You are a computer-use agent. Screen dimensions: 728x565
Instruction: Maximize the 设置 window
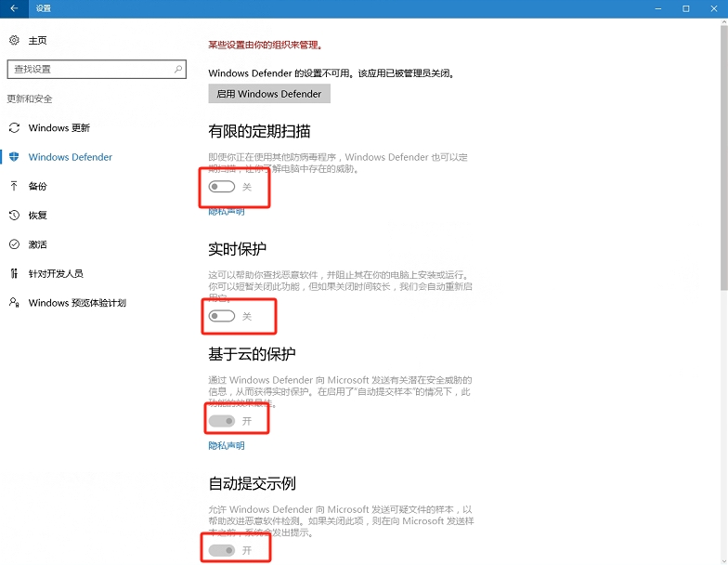[685, 8]
